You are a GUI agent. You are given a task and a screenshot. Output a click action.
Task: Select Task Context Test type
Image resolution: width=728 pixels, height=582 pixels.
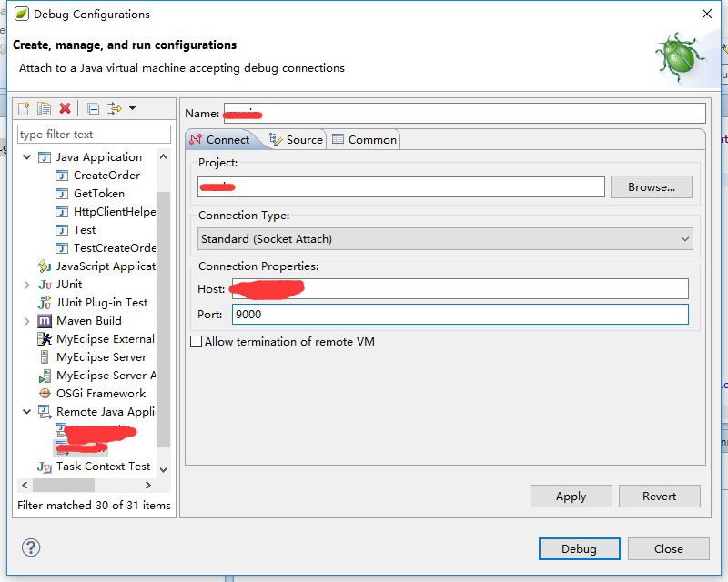(103, 466)
